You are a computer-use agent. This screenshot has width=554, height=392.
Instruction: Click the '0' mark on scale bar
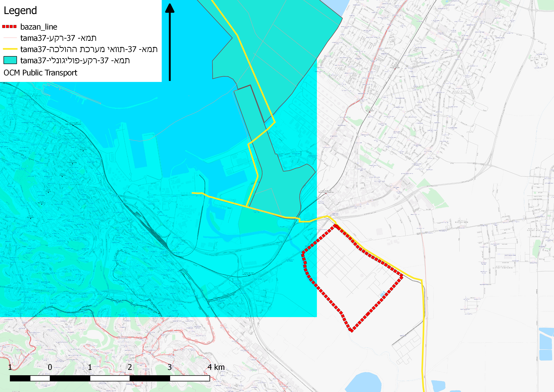[x=50, y=367]
